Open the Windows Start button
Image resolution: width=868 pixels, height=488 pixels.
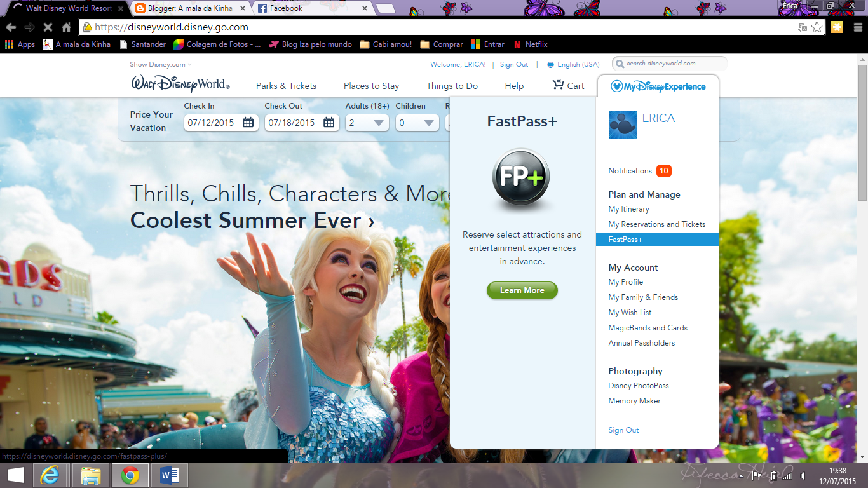(15, 475)
